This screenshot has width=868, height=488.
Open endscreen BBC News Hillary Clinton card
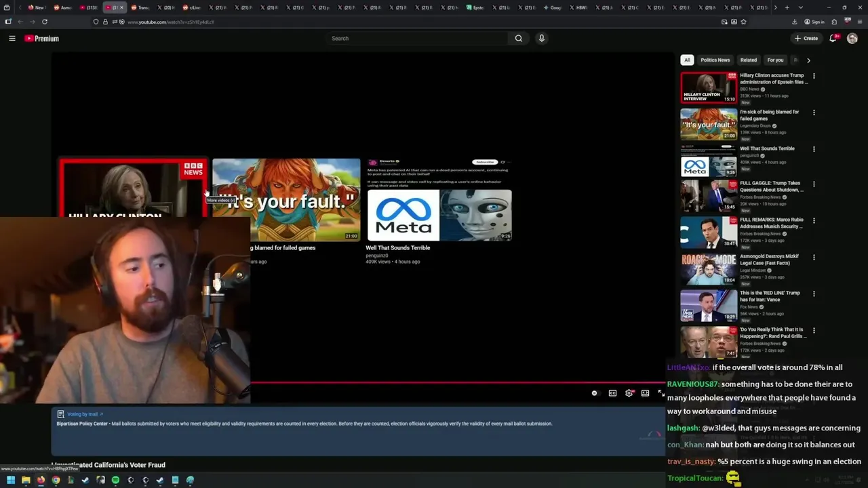click(134, 188)
